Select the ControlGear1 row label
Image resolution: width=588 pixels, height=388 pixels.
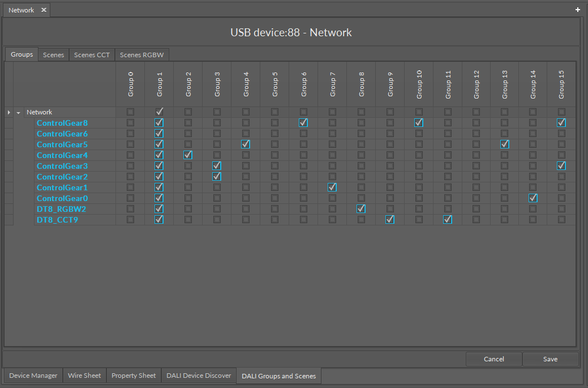62,187
